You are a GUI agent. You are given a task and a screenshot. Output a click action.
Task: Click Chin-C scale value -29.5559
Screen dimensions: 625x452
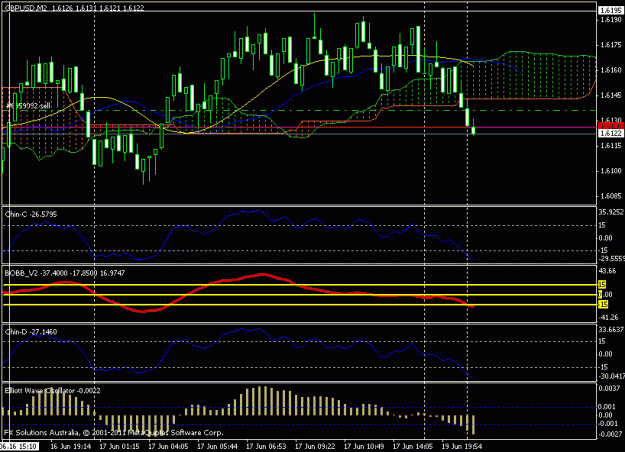point(611,259)
